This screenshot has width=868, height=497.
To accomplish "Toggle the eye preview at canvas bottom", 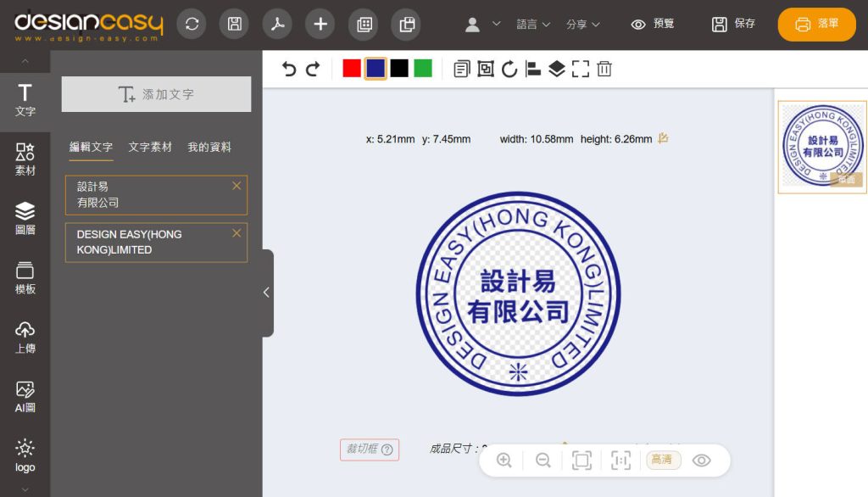I will click(x=702, y=460).
